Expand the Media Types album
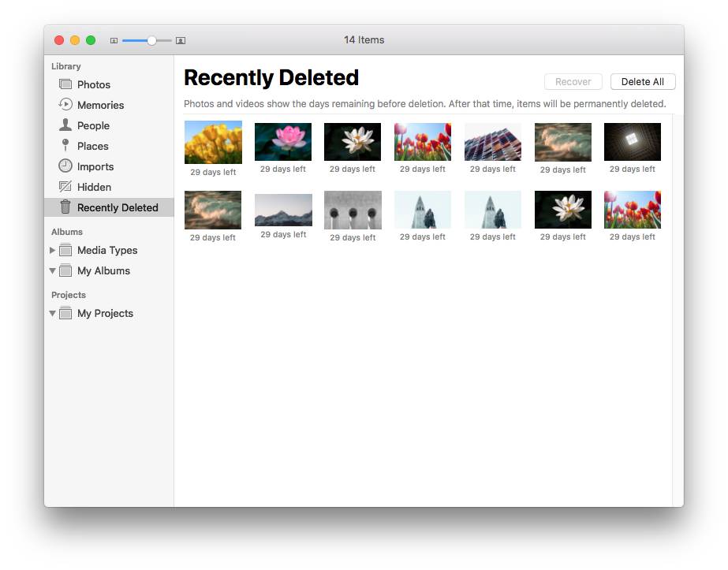 point(53,250)
